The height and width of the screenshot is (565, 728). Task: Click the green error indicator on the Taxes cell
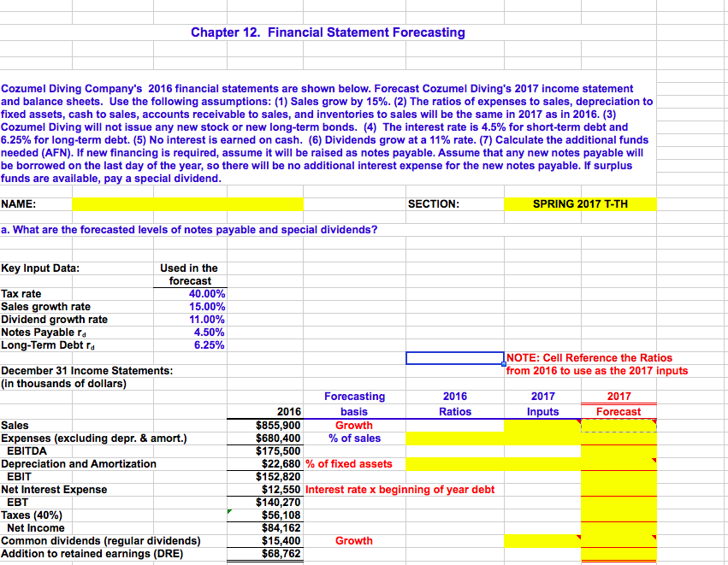[x=228, y=511]
